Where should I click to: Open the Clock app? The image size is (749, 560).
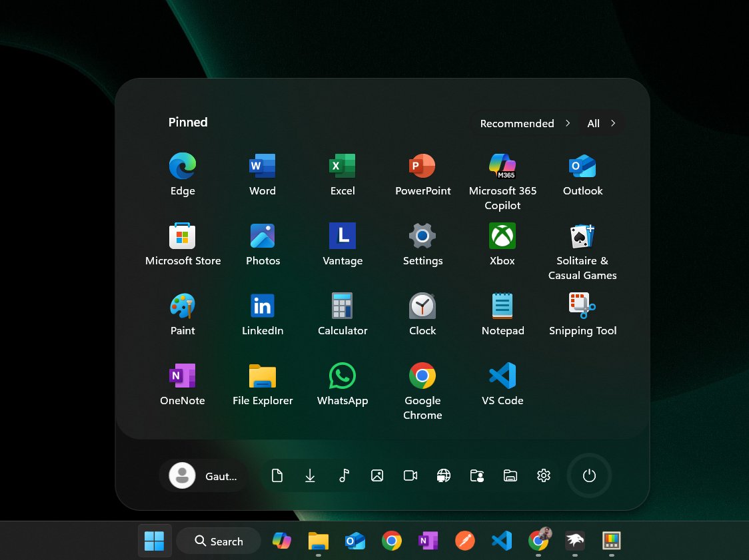pos(422,314)
